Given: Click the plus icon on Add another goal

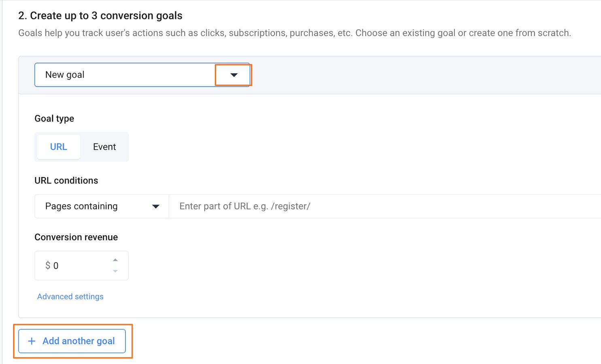Looking at the screenshot, I should (x=31, y=341).
